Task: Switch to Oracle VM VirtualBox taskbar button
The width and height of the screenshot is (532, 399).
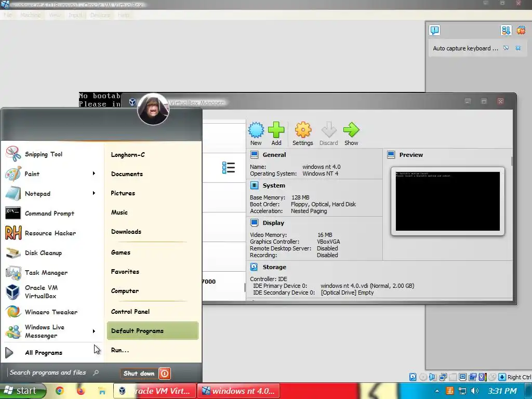Action: tap(155, 391)
